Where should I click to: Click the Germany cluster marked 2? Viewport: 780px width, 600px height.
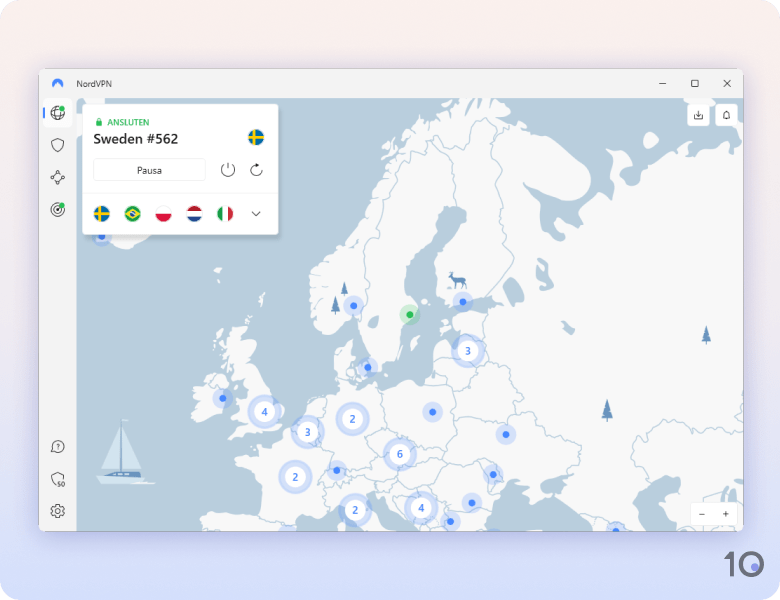point(352,419)
